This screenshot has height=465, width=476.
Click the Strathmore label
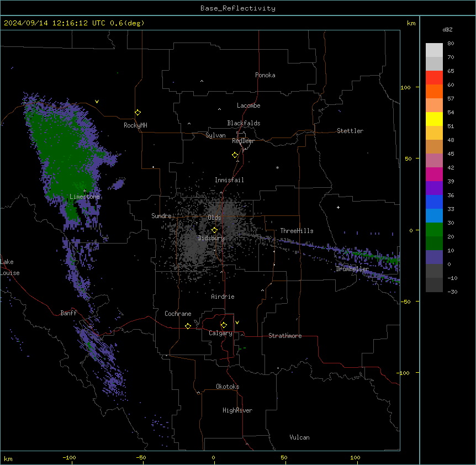pyautogui.click(x=285, y=336)
